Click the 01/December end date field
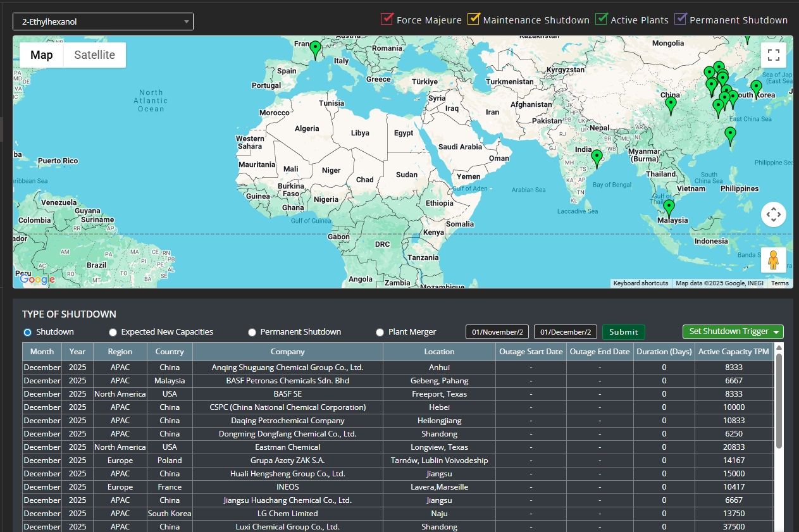 [566, 332]
